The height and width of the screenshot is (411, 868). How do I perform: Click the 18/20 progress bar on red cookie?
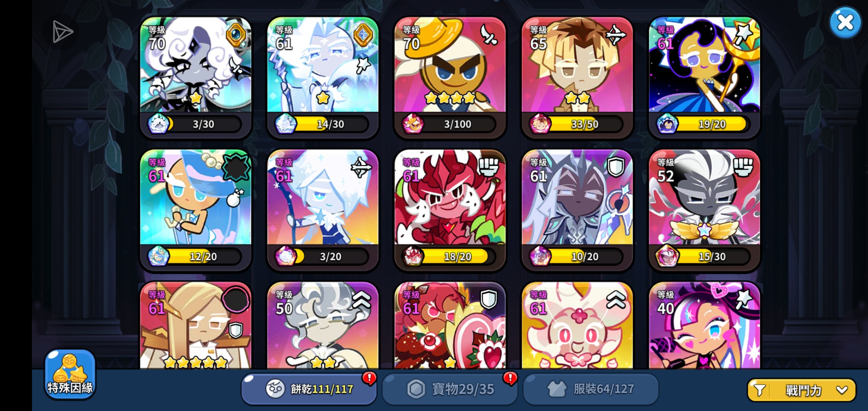457,256
